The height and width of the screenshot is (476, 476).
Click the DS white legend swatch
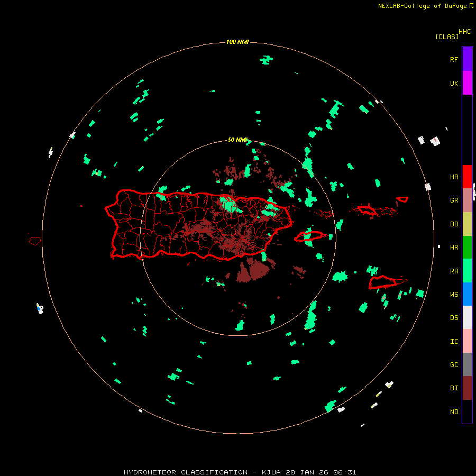click(x=467, y=317)
